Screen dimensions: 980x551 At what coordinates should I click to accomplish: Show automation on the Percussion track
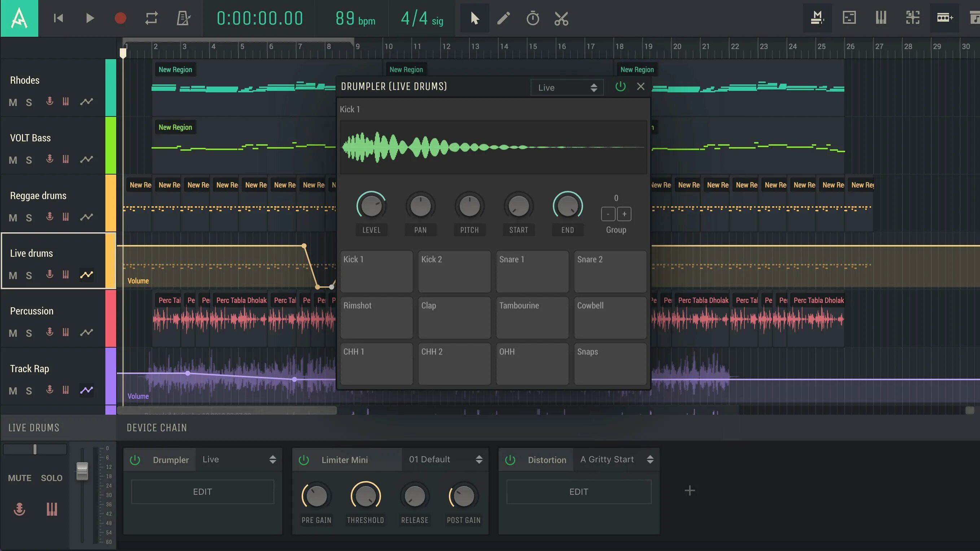(86, 332)
